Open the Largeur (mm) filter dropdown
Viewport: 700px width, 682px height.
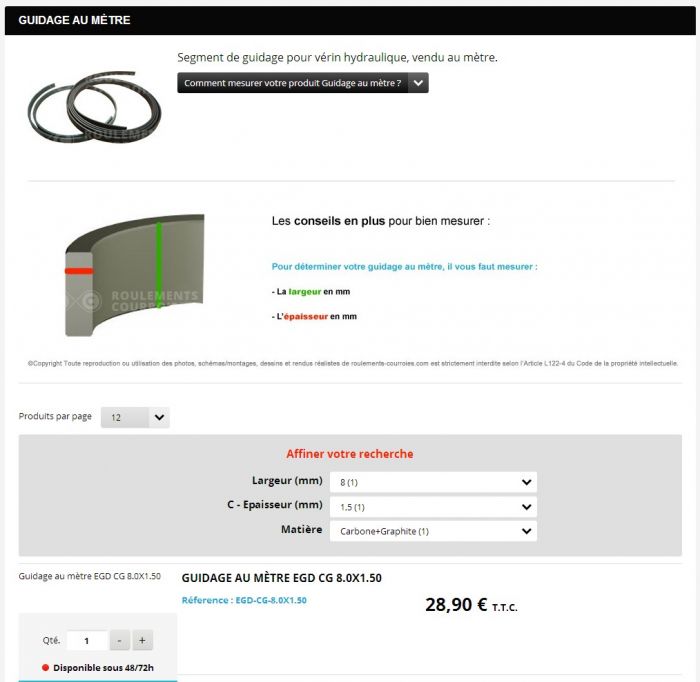433,482
